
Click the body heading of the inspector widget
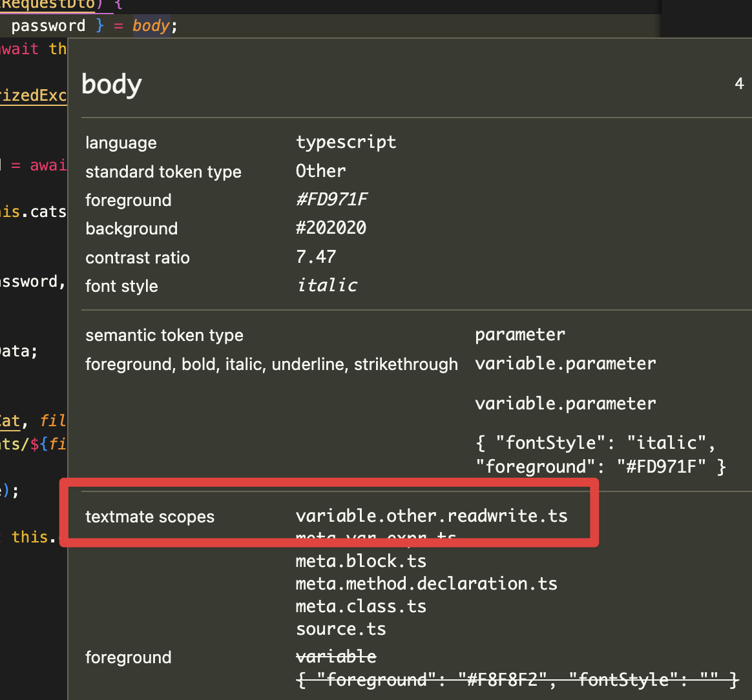pyautogui.click(x=111, y=84)
